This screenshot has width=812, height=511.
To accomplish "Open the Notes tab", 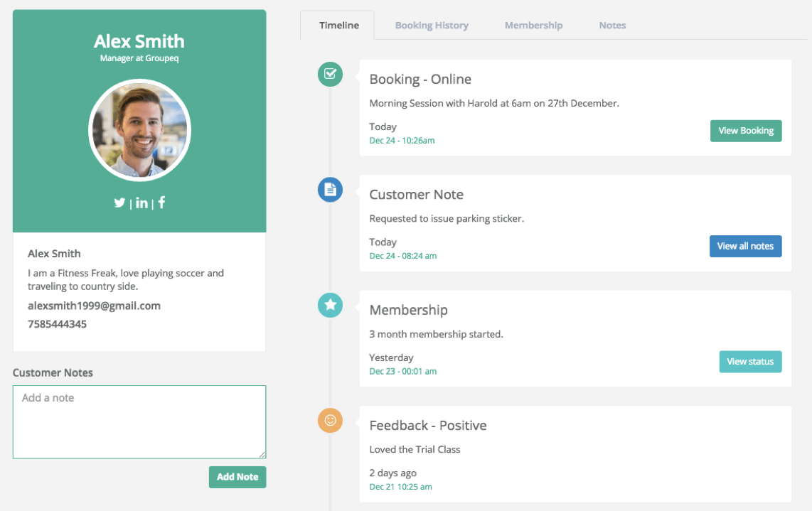I will [612, 26].
